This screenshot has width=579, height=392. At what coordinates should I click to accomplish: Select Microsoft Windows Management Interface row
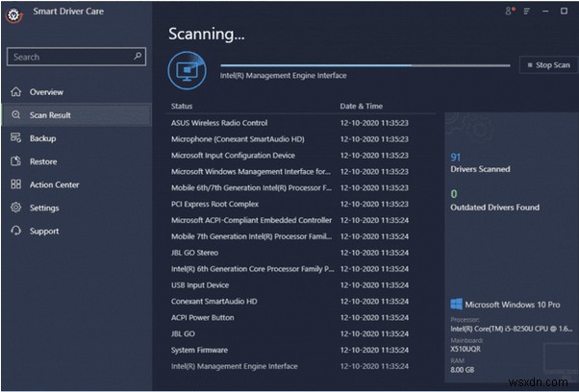(301, 171)
